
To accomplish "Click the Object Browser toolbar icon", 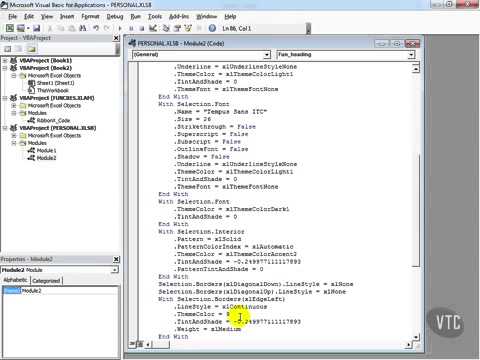I will tap(188, 28).
